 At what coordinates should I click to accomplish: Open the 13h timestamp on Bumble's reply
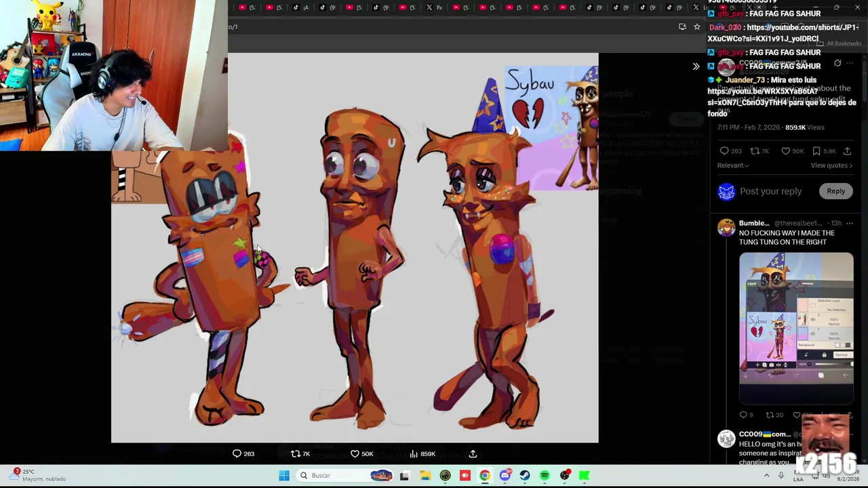[x=836, y=223]
